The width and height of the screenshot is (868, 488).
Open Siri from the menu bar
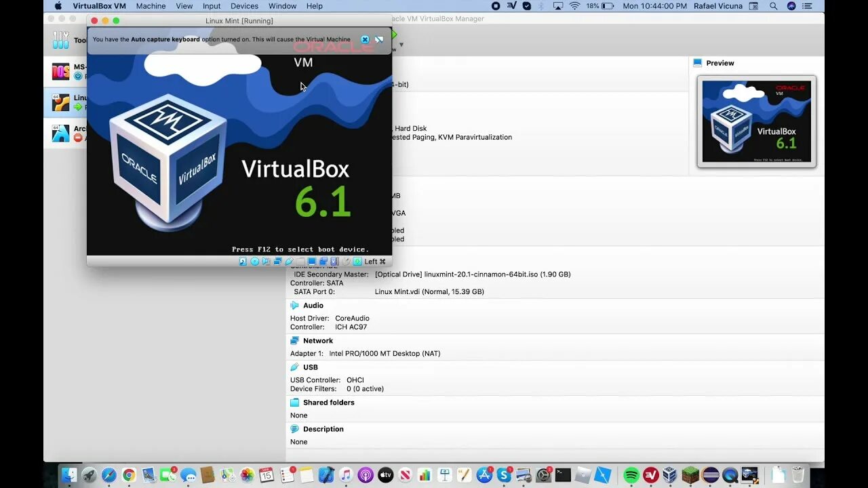click(x=791, y=6)
